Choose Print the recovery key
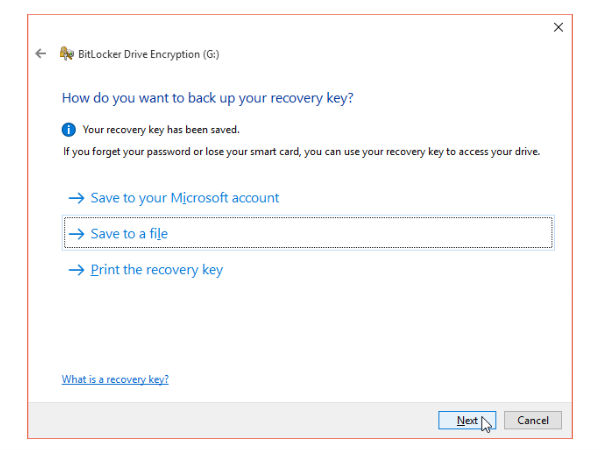This screenshot has width=600, height=450. coord(156,270)
